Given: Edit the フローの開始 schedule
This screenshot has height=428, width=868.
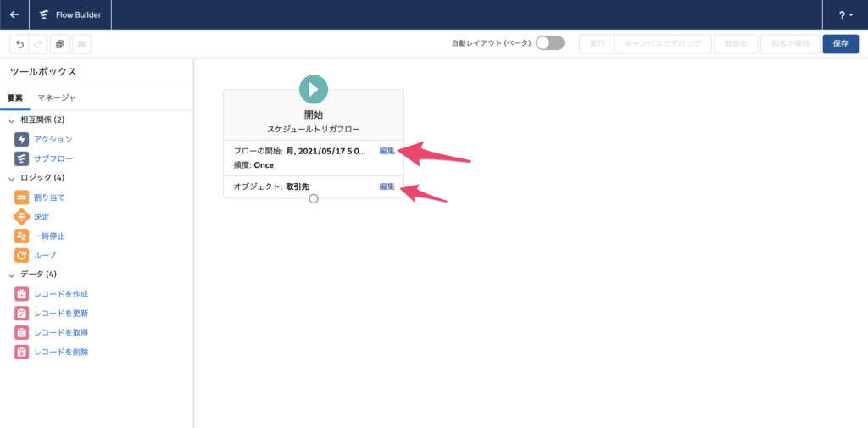Looking at the screenshot, I should (387, 151).
